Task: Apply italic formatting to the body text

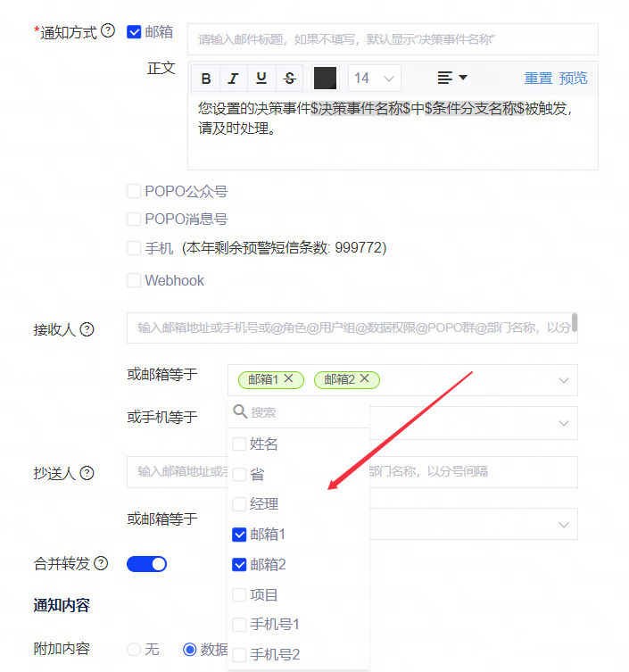Action: [234, 78]
